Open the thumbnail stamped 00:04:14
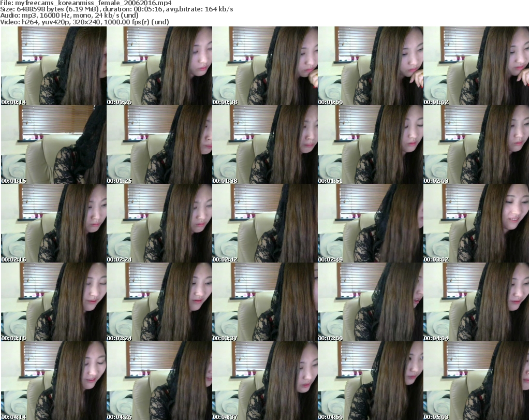 pos(54,381)
